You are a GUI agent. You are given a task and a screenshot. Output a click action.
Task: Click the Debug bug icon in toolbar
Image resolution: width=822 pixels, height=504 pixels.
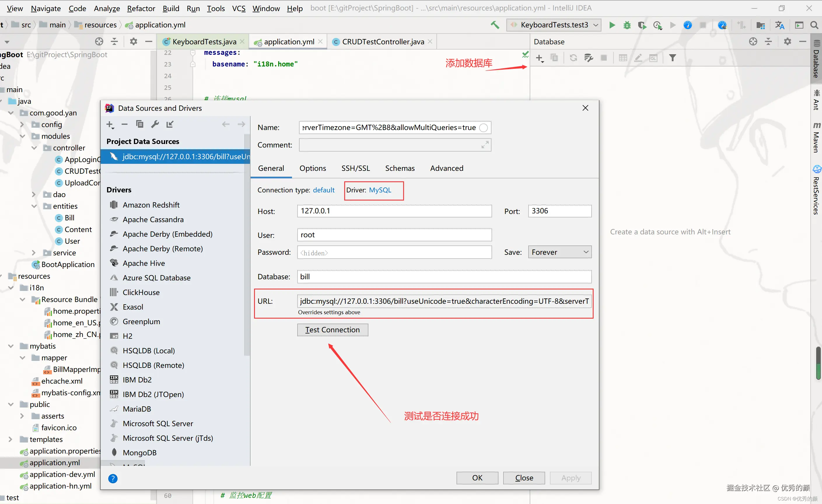point(627,25)
